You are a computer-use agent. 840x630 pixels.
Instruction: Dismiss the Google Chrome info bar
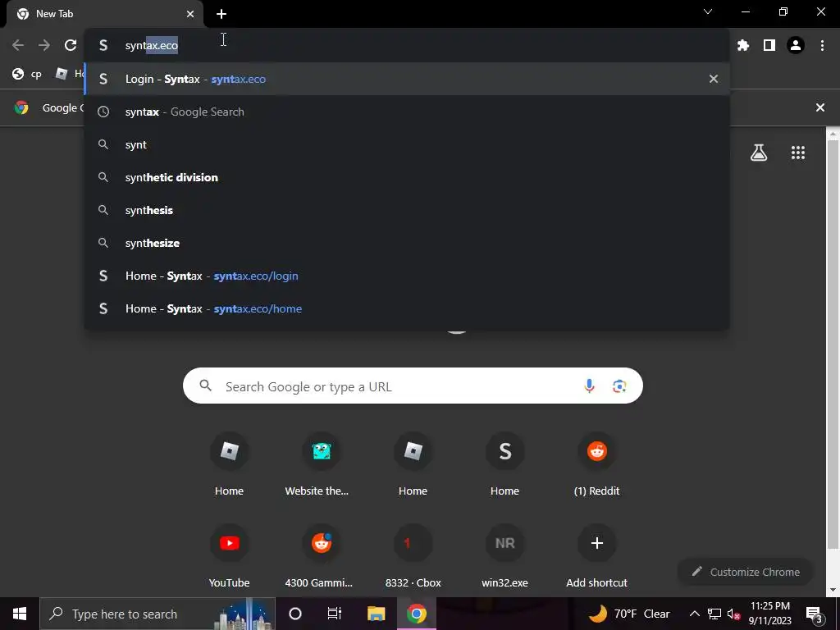[820, 107]
